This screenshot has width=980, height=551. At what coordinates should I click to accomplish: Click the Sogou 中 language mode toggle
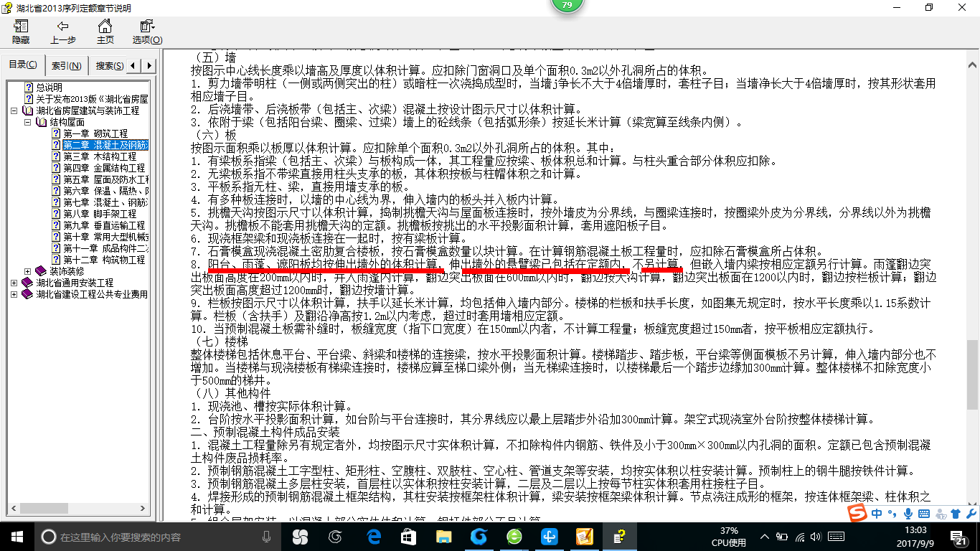[877, 514]
